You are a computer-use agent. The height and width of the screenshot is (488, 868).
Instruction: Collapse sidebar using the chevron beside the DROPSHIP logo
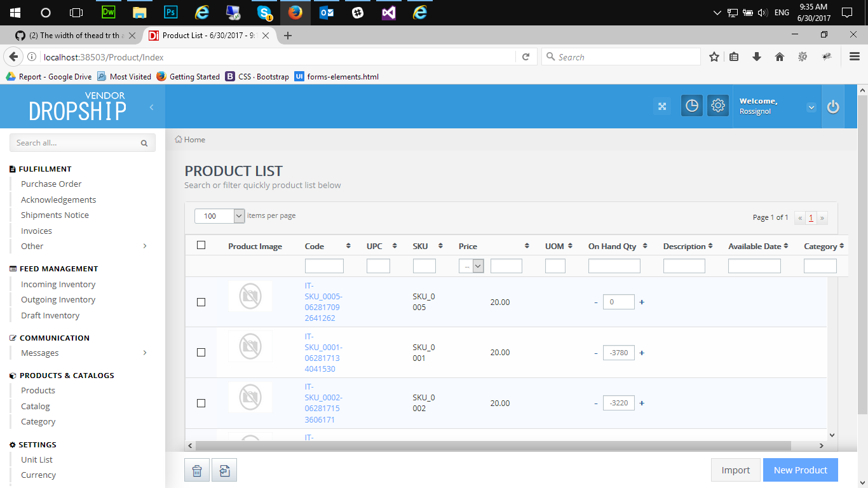[151, 107]
